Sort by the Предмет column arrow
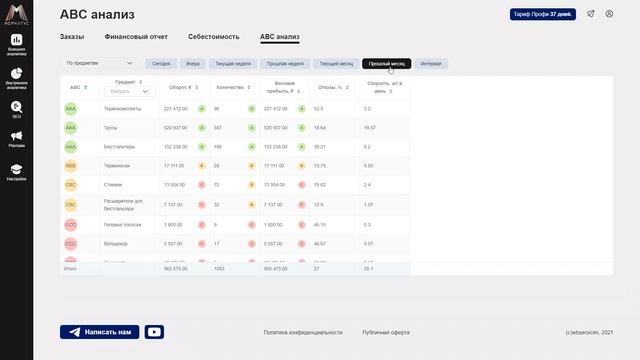Image resolution: width=640 pixels, height=360 pixels. click(x=140, y=82)
